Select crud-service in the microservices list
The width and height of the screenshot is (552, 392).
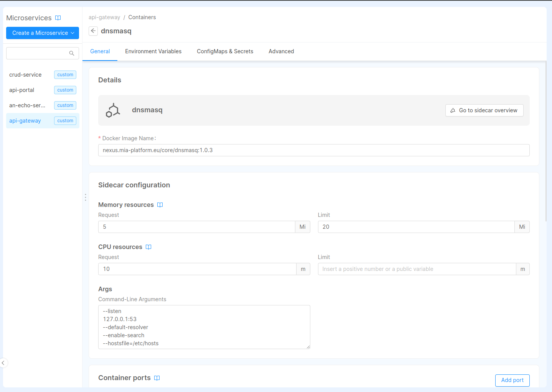25,75
